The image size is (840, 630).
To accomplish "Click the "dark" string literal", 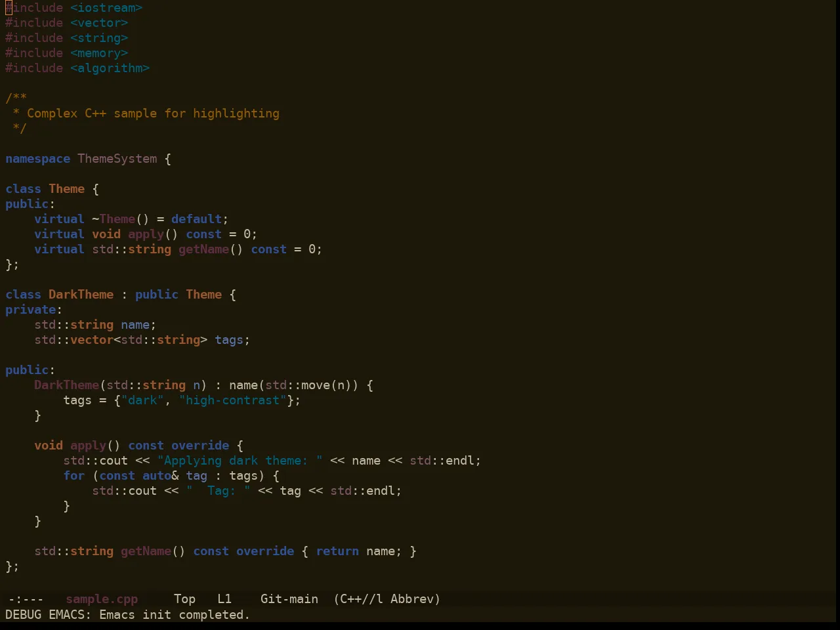I will (142, 400).
